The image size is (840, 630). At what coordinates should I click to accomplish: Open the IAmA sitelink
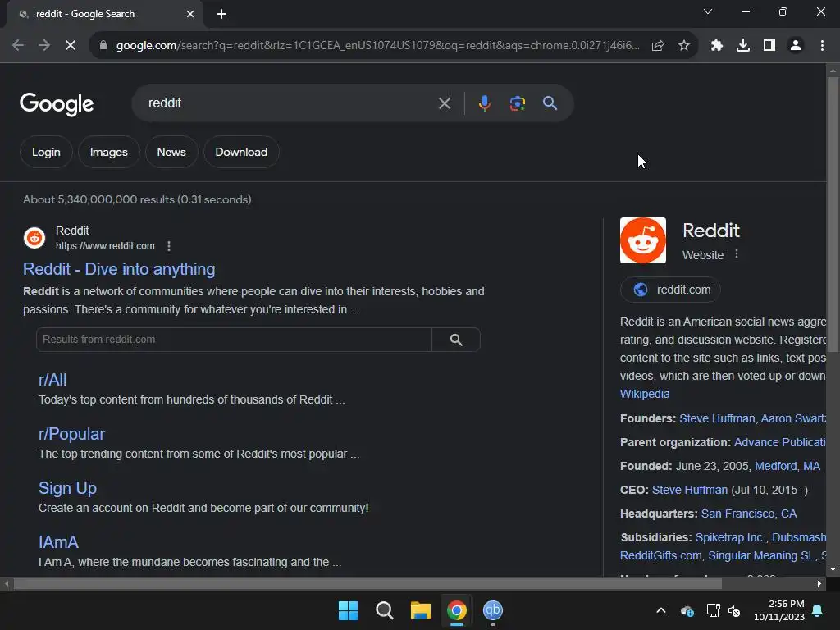58,542
